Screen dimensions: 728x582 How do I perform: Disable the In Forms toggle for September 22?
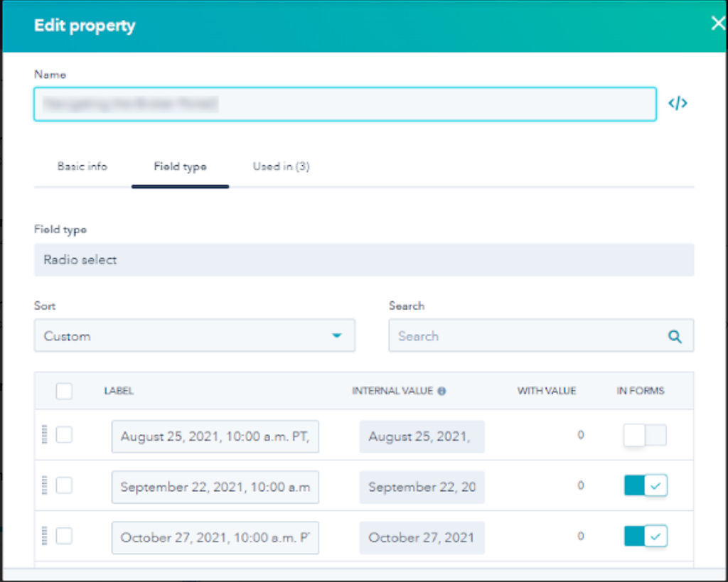click(645, 486)
